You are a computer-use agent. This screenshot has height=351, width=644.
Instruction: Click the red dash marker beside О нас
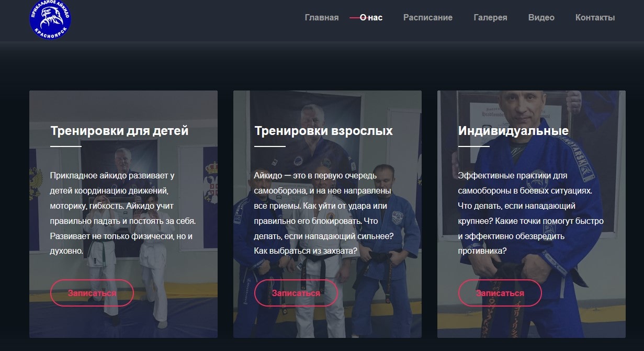(354, 18)
